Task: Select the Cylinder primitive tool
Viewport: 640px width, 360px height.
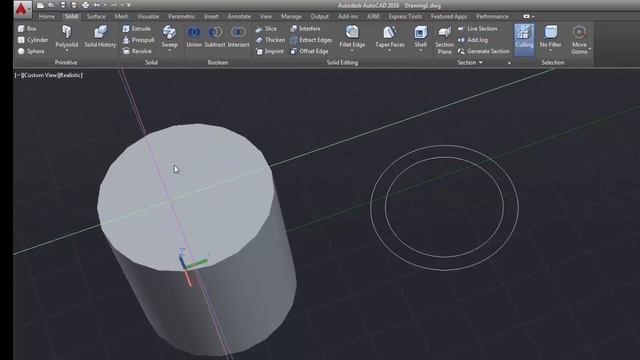Action: 33,40
